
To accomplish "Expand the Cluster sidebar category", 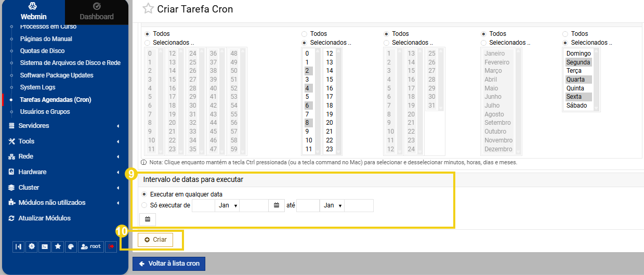I will click(x=64, y=188).
